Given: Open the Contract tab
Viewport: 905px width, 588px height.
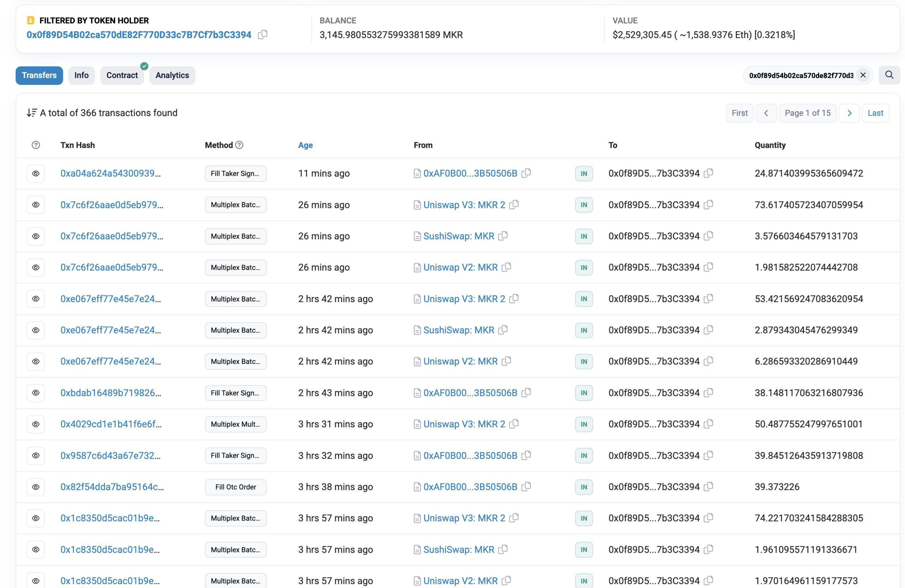Looking at the screenshot, I should tap(122, 75).
